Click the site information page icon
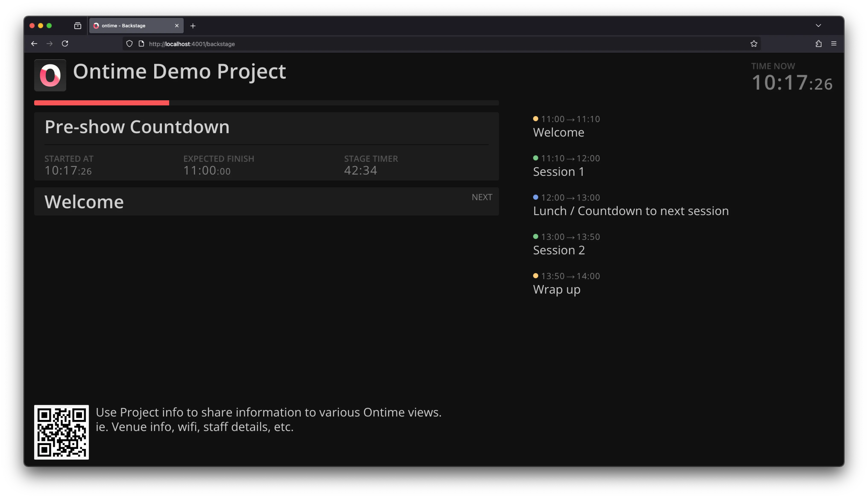The width and height of the screenshot is (868, 498). coord(141,44)
